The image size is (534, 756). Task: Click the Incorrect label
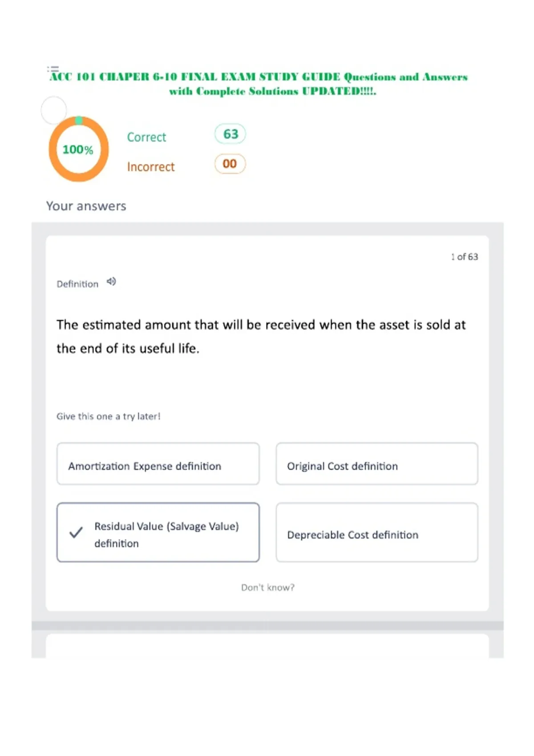(151, 167)
